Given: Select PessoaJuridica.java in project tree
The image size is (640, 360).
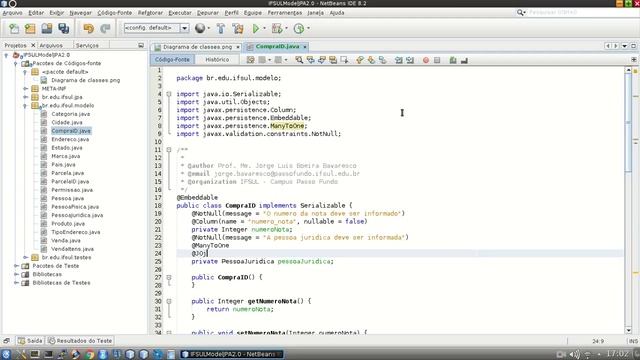Looking at the screenshot, I should pos(77,215).
